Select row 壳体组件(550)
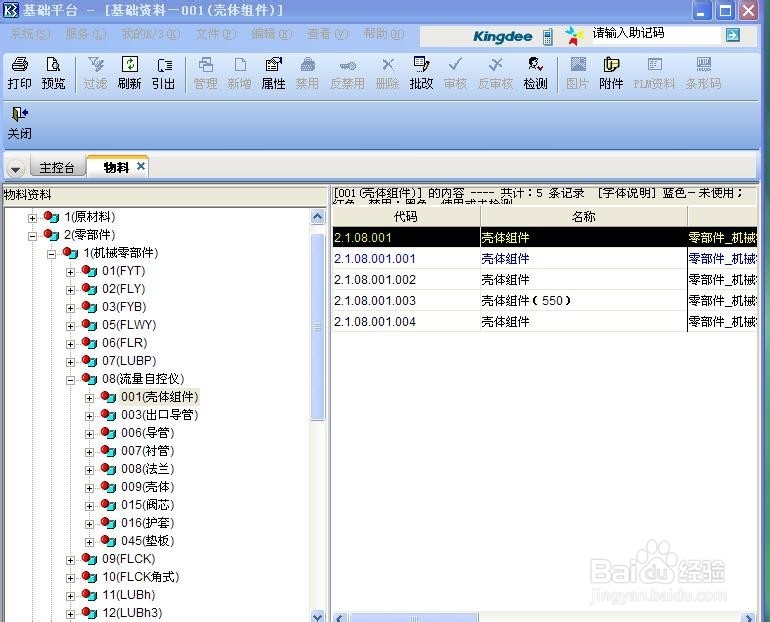 pyautogui.click(x=545, y=300)
